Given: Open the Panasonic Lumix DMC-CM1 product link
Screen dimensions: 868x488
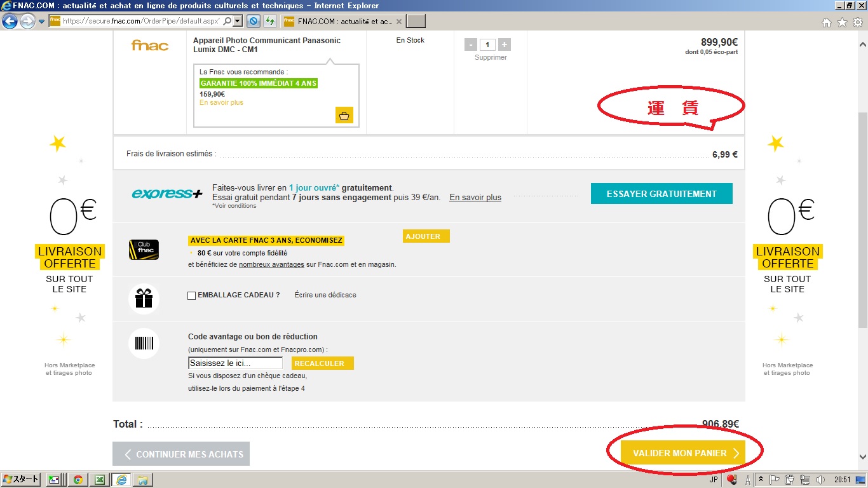Looking at the screenshot, I should (267, 44).
